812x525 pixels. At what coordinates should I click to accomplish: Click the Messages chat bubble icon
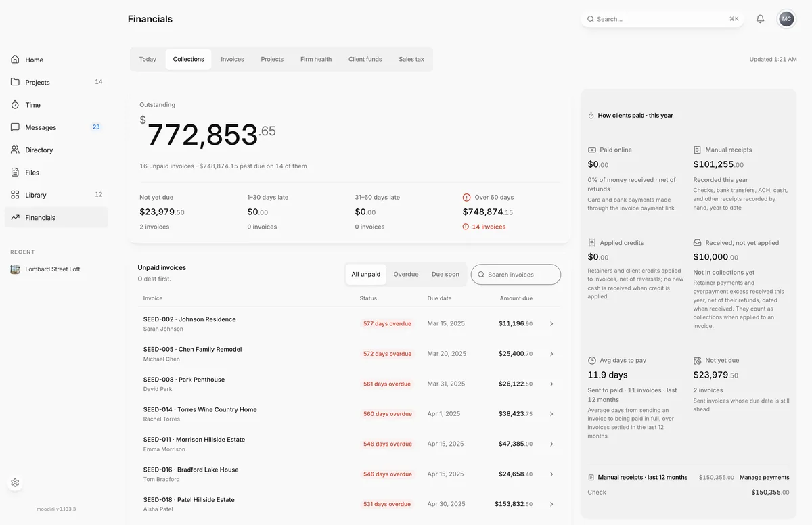click(15, 127)
